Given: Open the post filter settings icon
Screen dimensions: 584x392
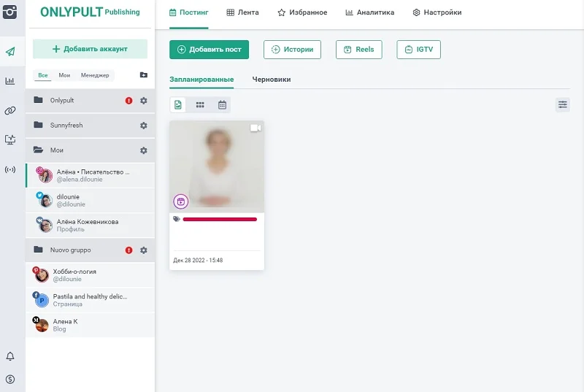Looking at the screenshot, I should pos(562,104).
